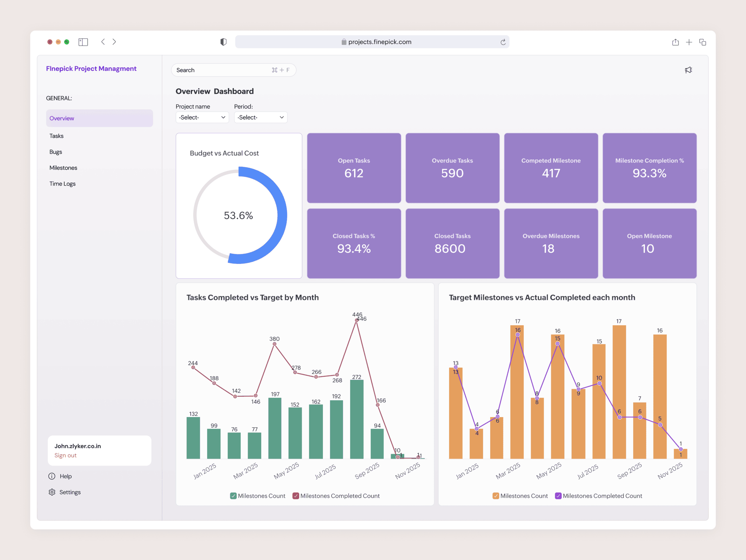
Task: Click the Sign out link
Action: pyautogui.click(x=65, y=455)
